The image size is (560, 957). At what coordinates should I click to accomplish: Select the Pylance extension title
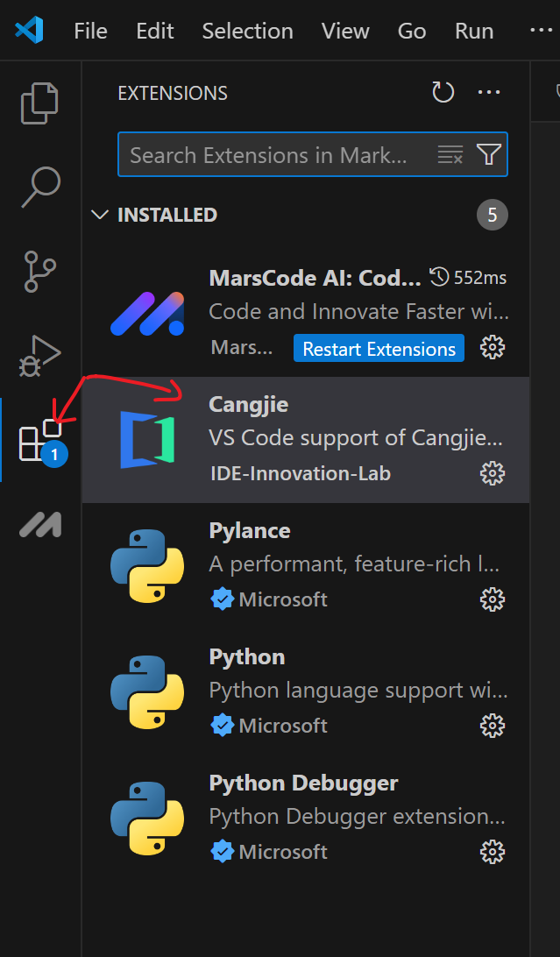250,530
